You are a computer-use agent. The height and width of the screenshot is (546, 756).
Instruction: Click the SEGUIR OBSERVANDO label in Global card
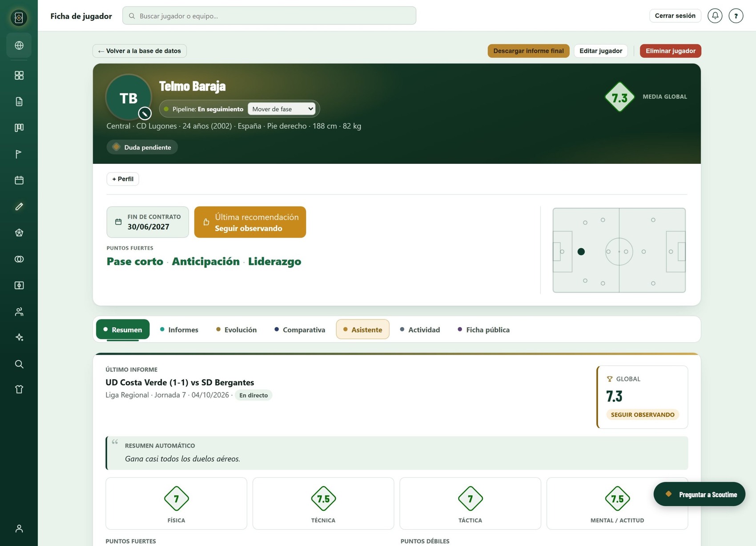pyautogui.click(x=642, y=415)
